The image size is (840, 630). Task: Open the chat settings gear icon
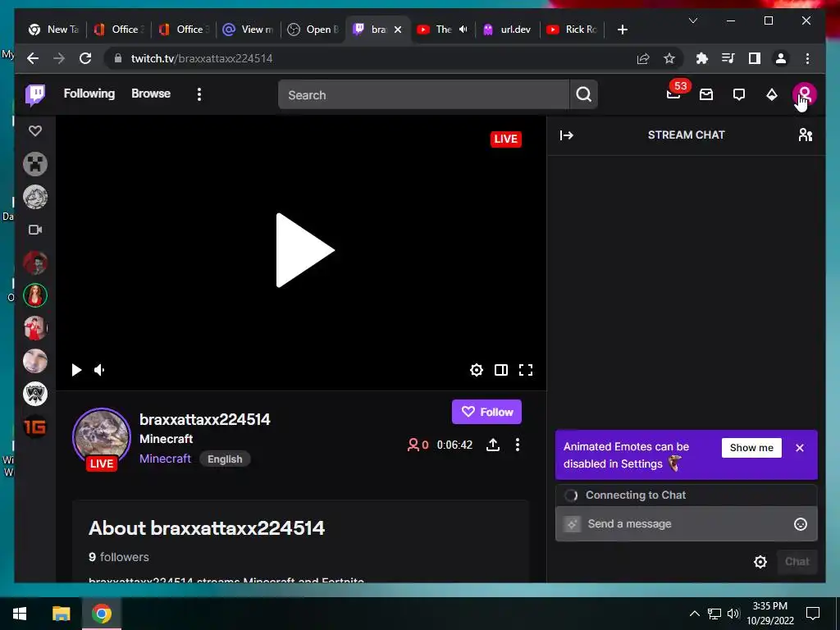point(760,562)
